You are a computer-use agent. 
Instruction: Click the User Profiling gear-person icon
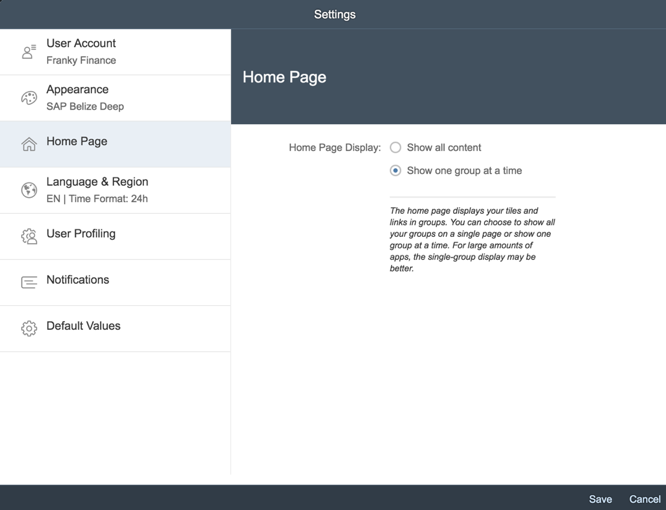(x=29, y=237)
